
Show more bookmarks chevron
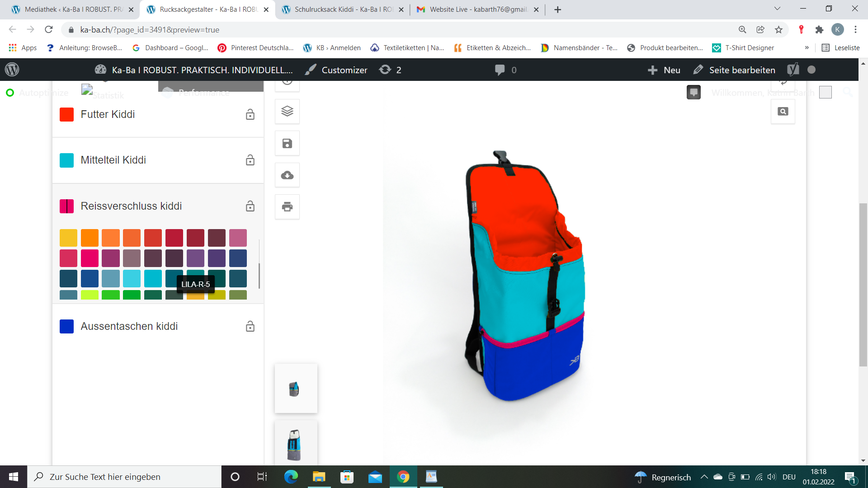(807, 48)
